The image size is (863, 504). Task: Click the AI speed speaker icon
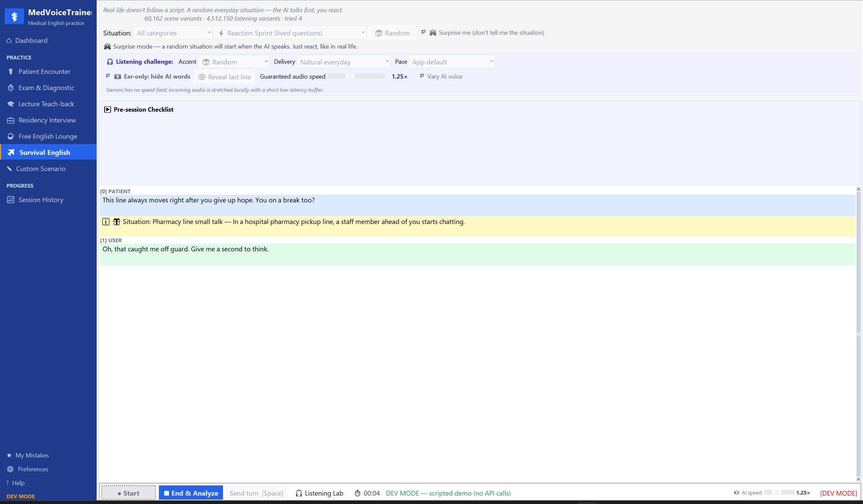coord(736,493)
